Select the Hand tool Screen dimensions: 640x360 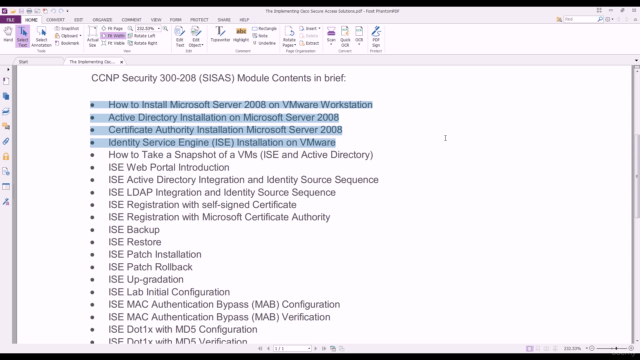point(8,35)
